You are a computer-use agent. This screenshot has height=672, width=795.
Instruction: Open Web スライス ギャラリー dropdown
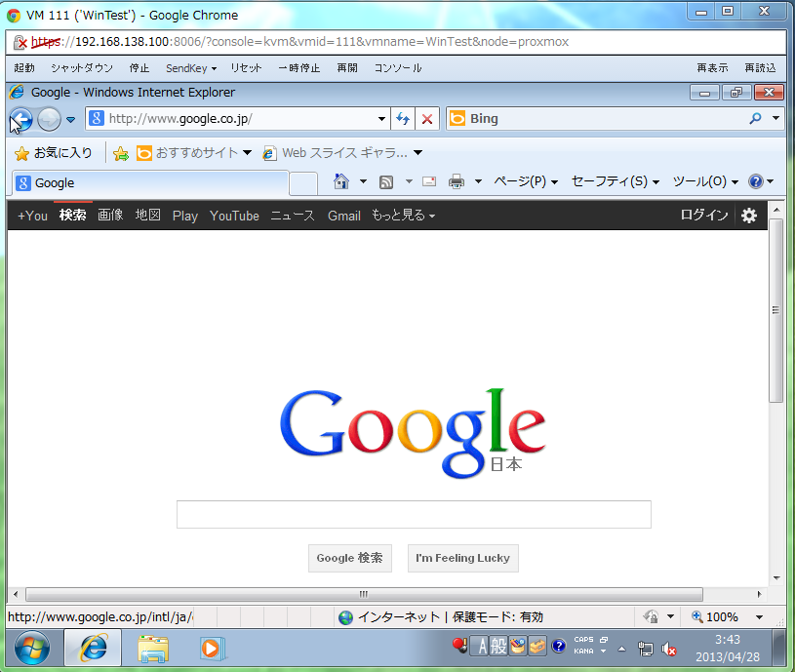(x=342, y=153)
